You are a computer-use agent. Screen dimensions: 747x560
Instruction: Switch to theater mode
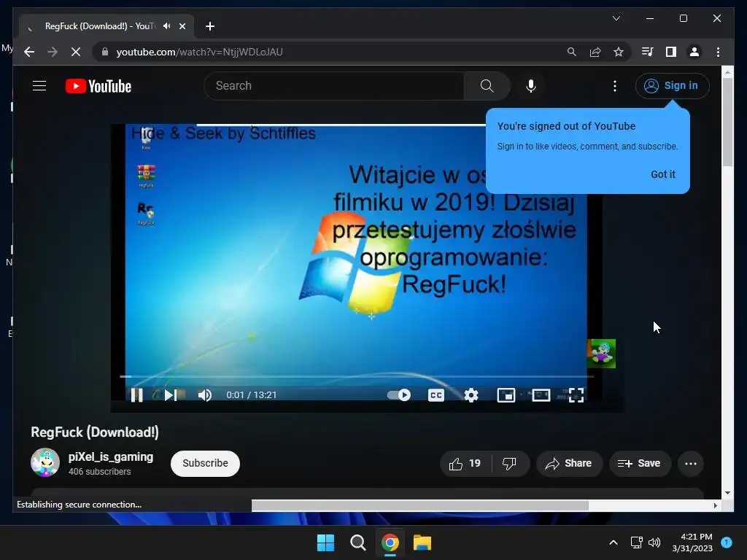click(x=541, y=394)
